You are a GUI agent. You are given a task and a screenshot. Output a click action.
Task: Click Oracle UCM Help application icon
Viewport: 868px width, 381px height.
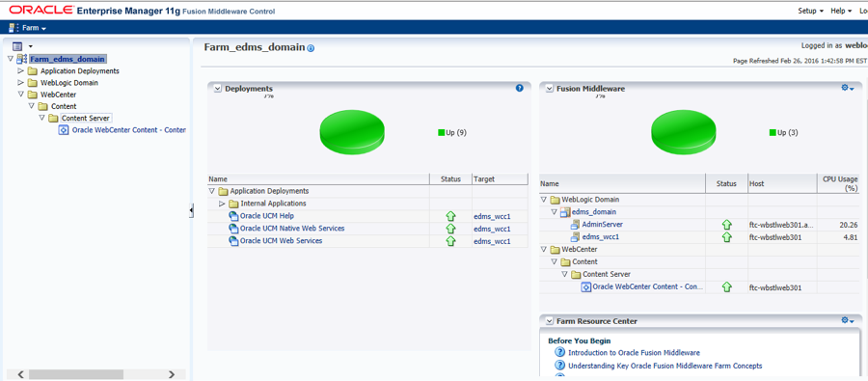pyautogui.click(x=233, y=216)
